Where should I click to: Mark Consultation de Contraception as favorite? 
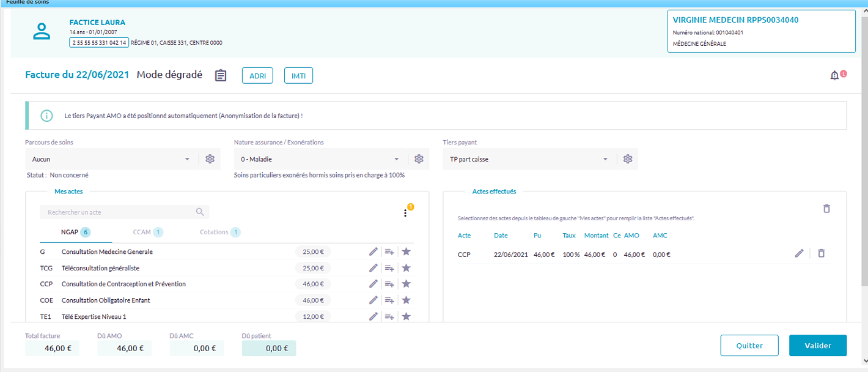(406, 284)
